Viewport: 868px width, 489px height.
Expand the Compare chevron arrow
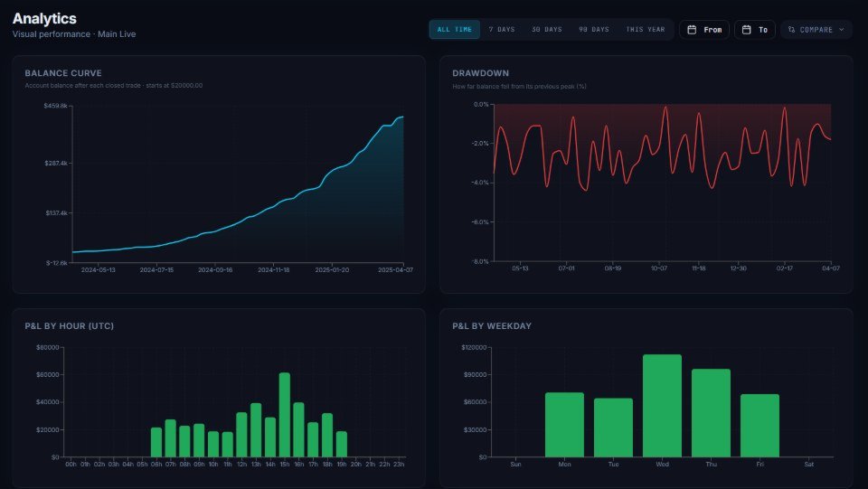(842, 30)
